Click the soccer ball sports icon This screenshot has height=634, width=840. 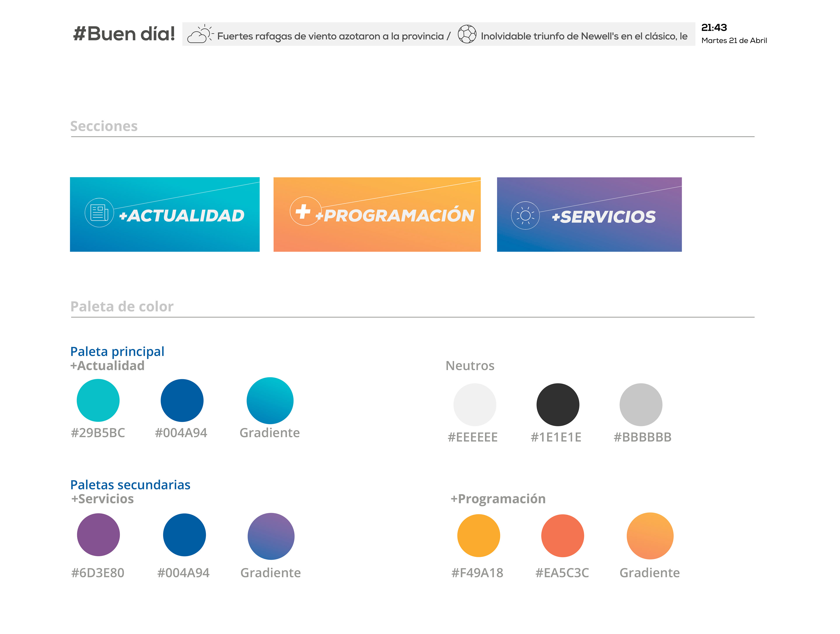(467, 34)
